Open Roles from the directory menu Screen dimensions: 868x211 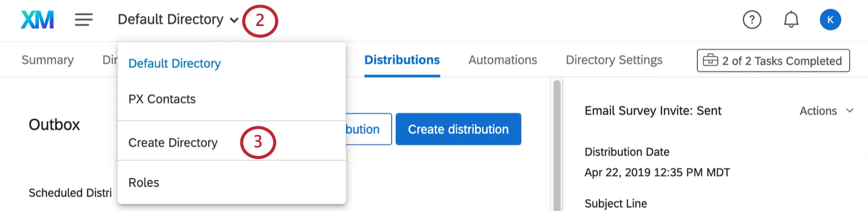pyautogui.click(x=144, y=182)
